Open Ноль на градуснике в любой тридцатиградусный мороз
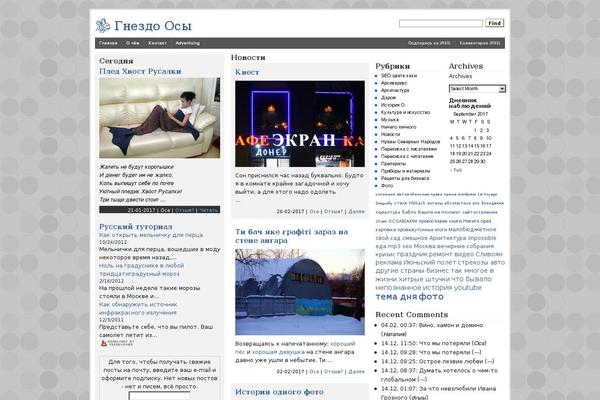This screenshot has width=600, height=400. 142,269
